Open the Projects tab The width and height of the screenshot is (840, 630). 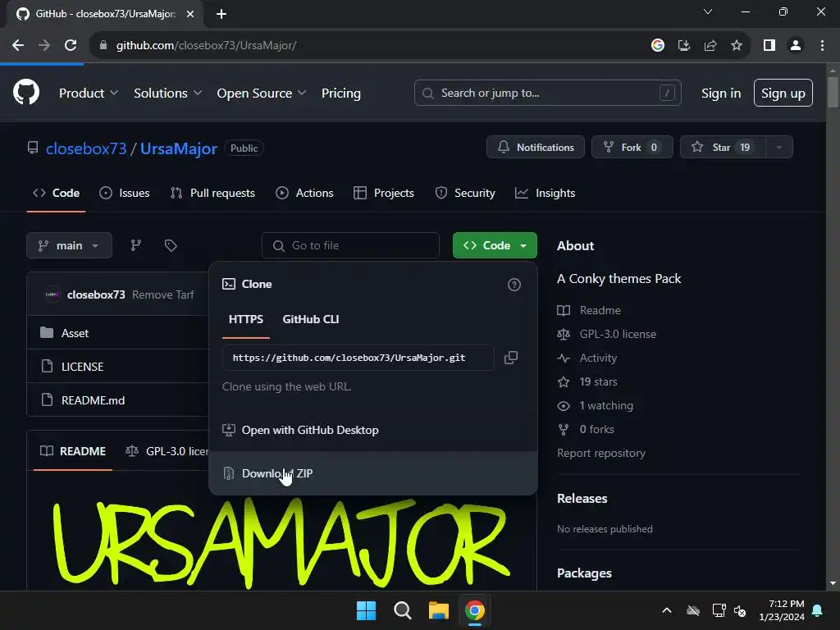(x=384, y=193)
